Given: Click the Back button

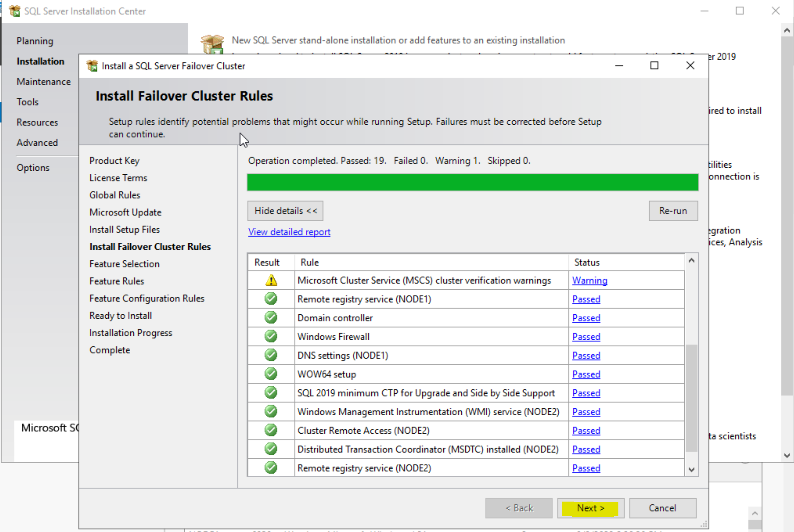Looking at the screenshot, I should [x=519, y=508].
